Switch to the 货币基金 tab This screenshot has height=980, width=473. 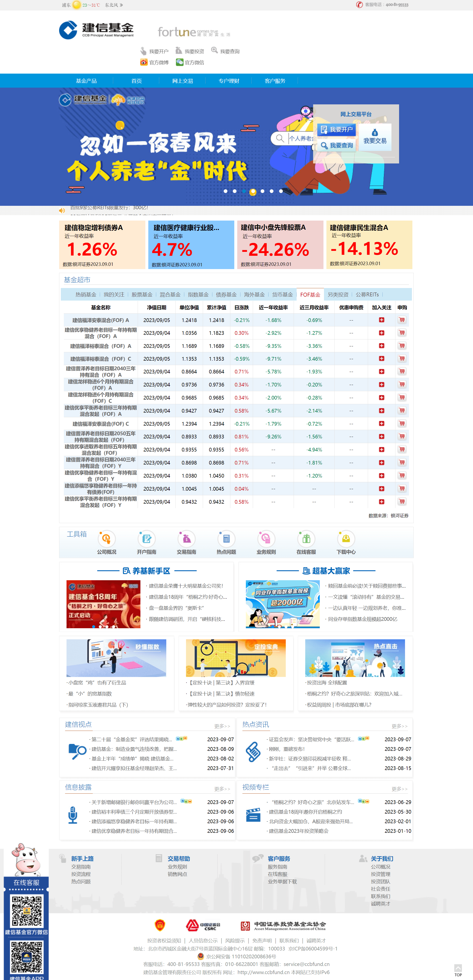(x=282, y=294)
